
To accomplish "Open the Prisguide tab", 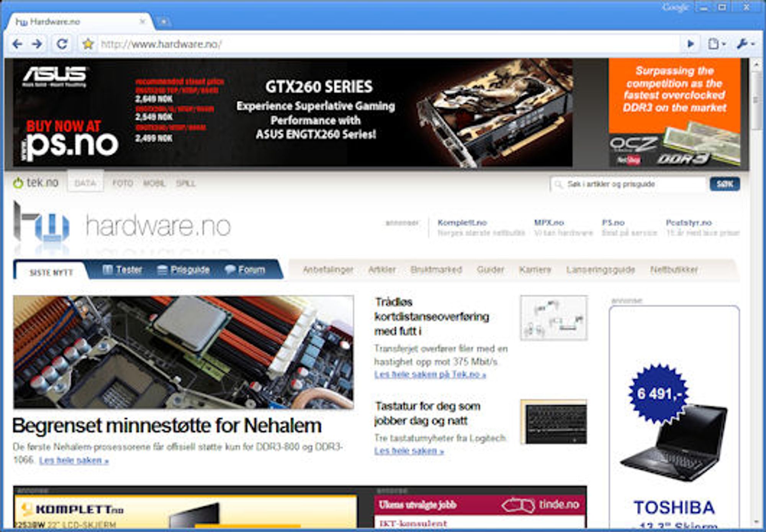I will tap(184, 270).
